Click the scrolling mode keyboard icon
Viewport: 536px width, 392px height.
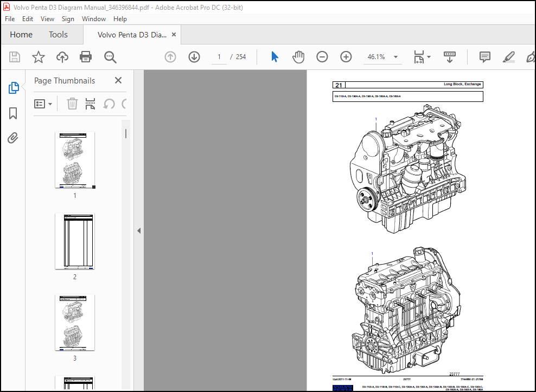pyautogui.click(x=450, y=57)
